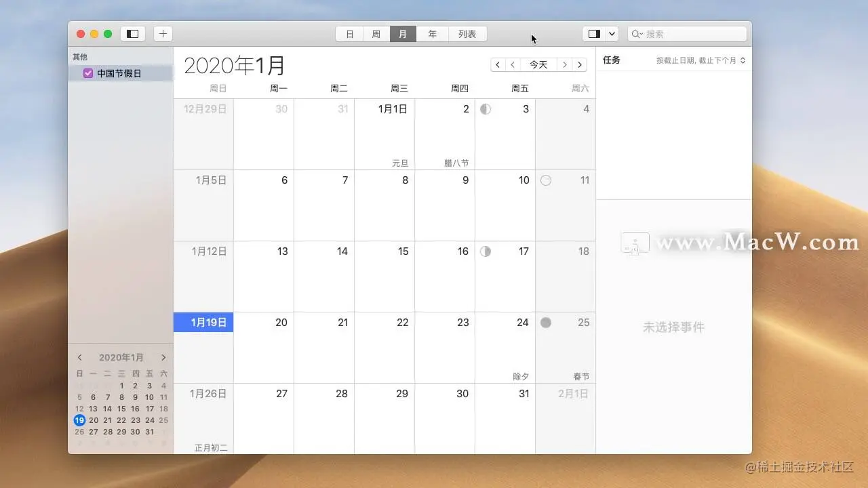Select the January 16 cell in month grid
Screen dimensions: 868x488
pos(445,277)
